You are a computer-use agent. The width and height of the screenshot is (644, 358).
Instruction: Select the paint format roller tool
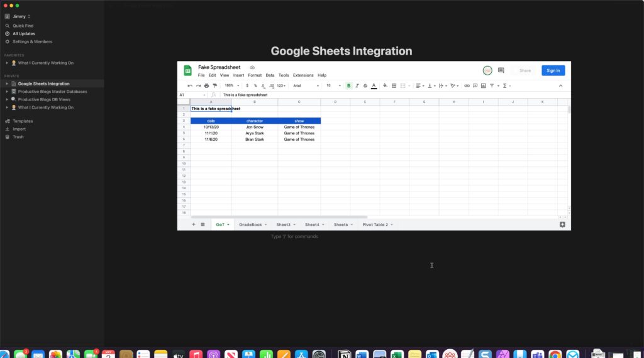click(215, 85)
